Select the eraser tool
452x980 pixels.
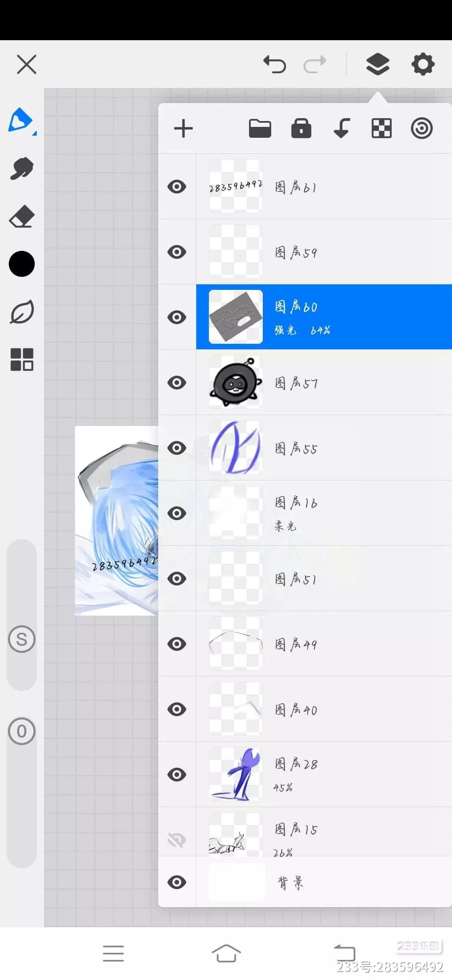point(22,216)
